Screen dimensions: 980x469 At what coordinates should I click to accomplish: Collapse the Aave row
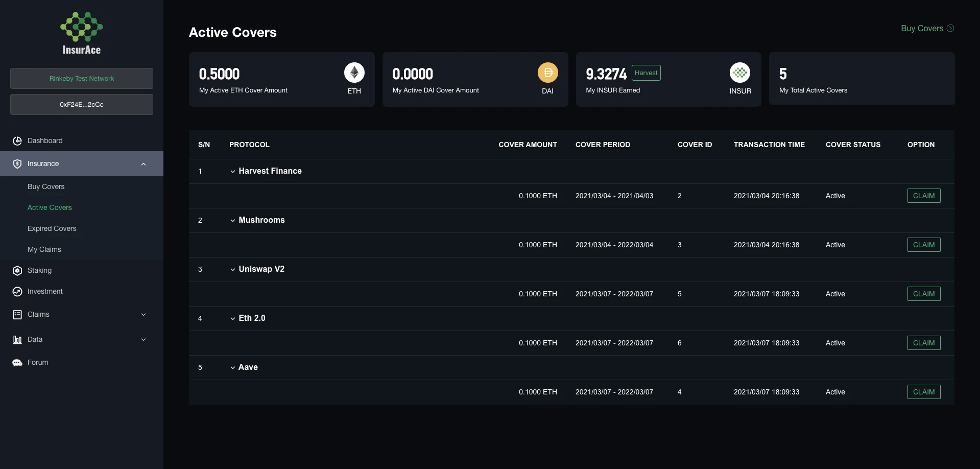coord(233,368)
